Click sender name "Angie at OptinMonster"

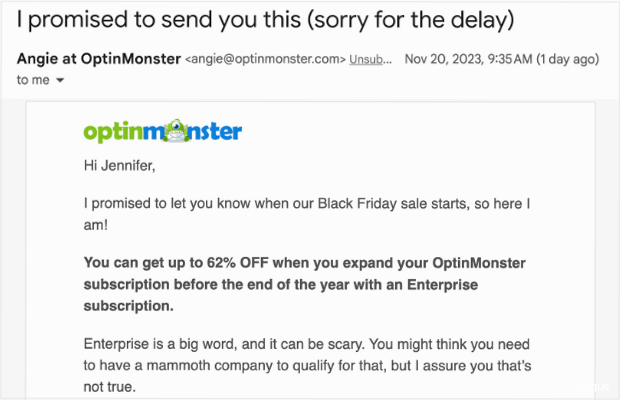point(98,58)
